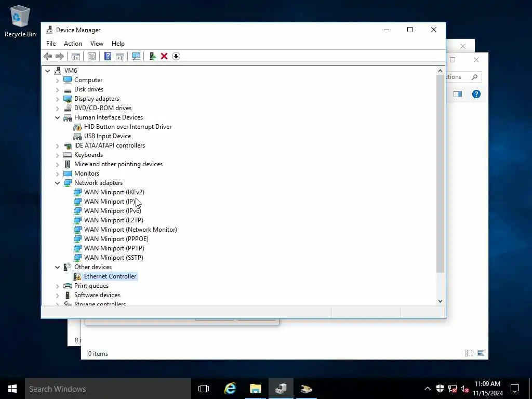Click Scan for hardware changes monitor icon
This screenshot has width=532, height=399.
(136, 56)
